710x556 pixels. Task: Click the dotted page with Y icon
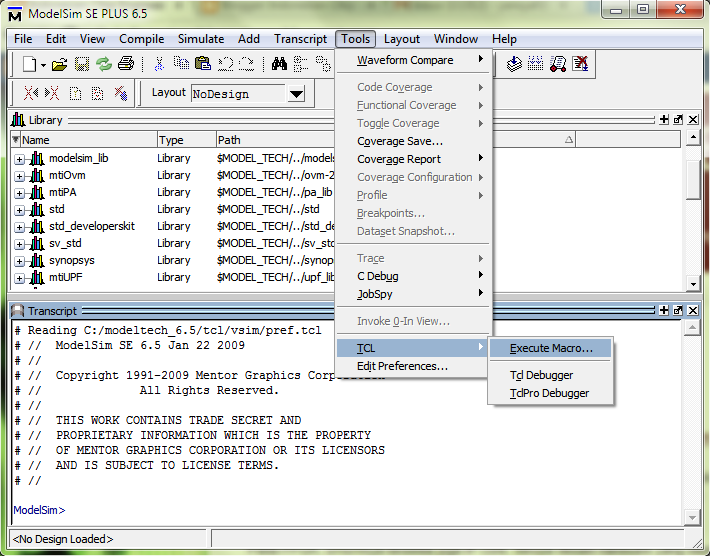tap(75, 93)
